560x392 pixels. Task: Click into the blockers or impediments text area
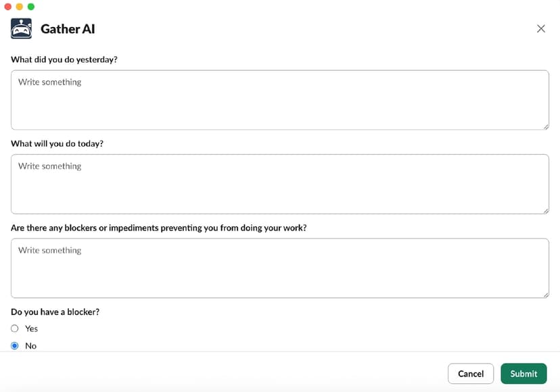tap(280, 268)
